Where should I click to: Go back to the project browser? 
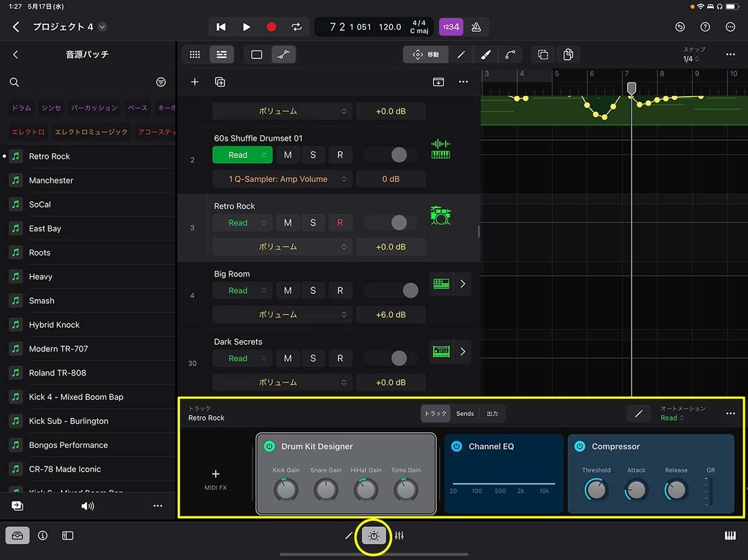click(x=16, y=27)
